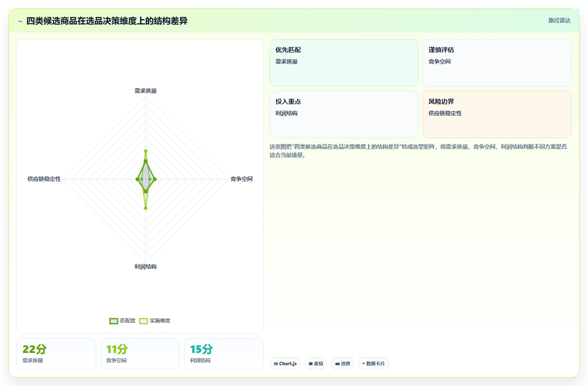The width and height of the screenshot is (588, 386).
Task: Click the 需求质量 radar axis label
Action: [145, 91]
